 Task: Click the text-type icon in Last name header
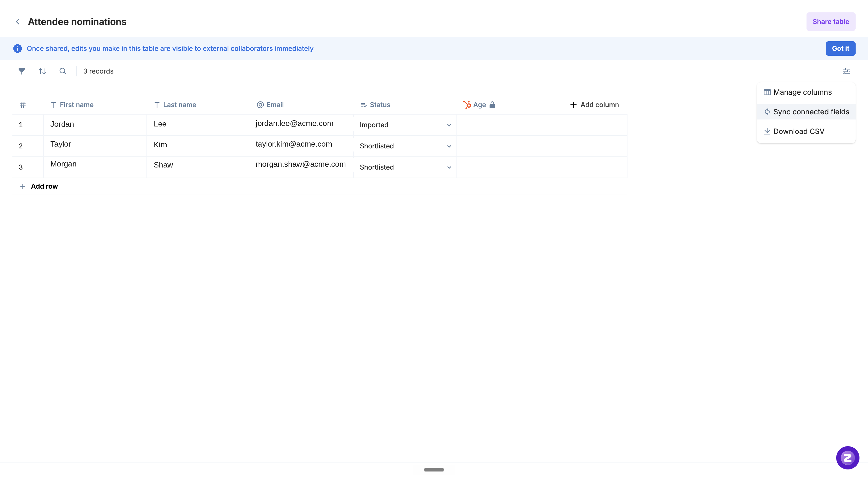(157, 105)
